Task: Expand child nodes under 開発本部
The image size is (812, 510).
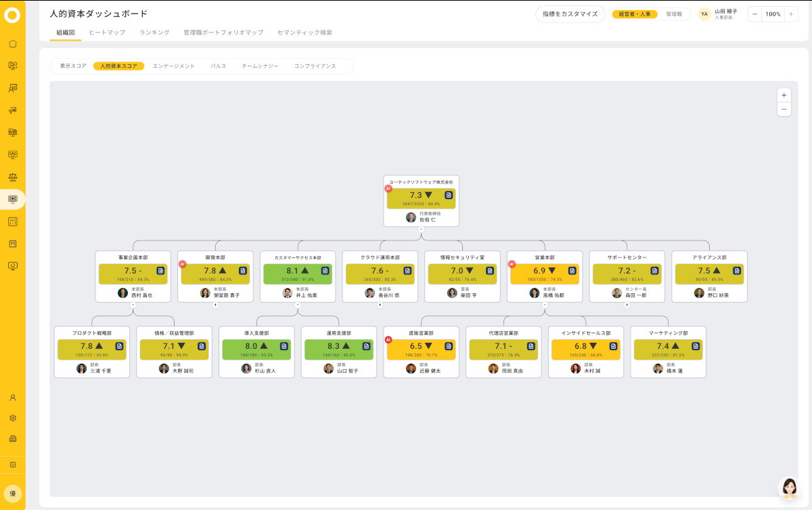Action: coord(215,305)
